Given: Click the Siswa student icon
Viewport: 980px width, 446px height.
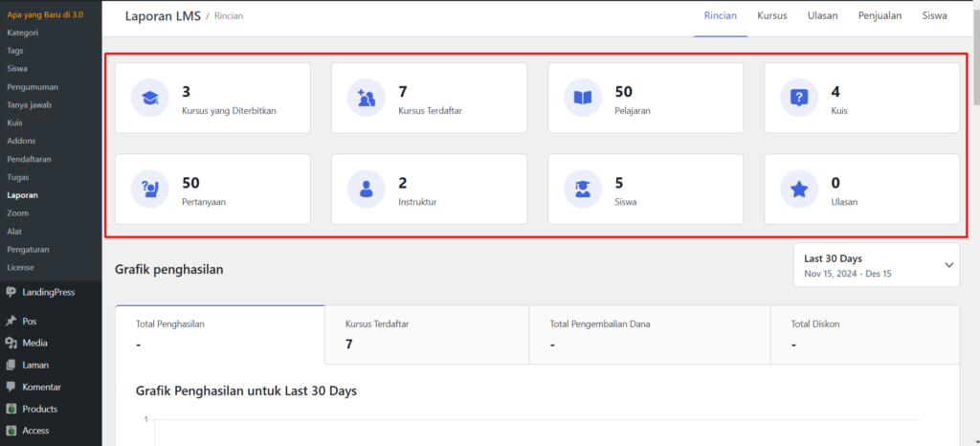Looking at the screenshot, I should (582, 189).
